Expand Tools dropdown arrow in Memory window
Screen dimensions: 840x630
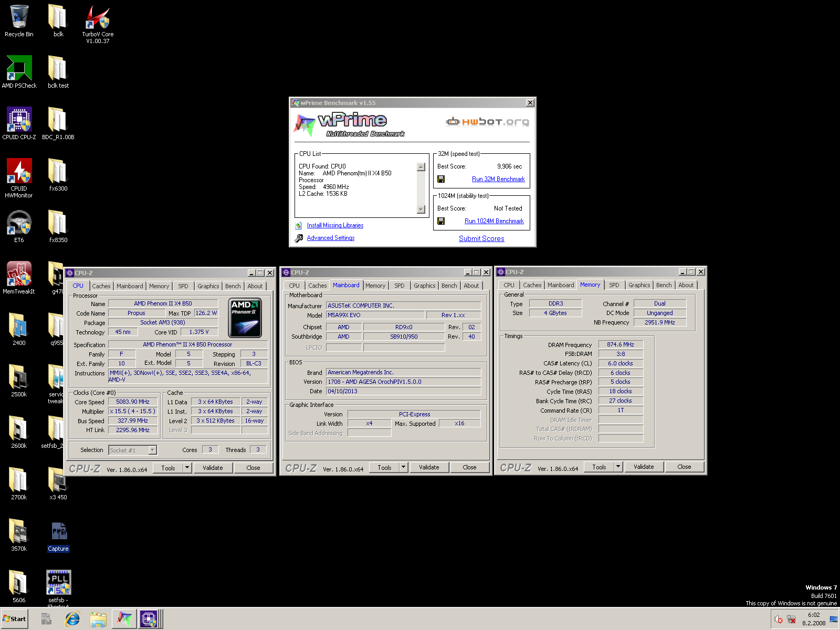click(x=618, y=467)
